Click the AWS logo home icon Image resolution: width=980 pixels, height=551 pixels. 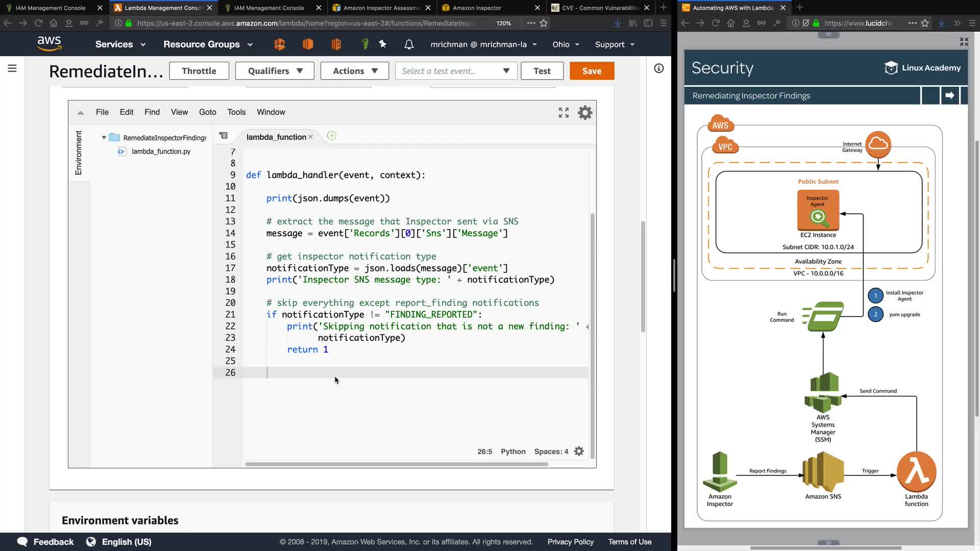coord(50,44)
